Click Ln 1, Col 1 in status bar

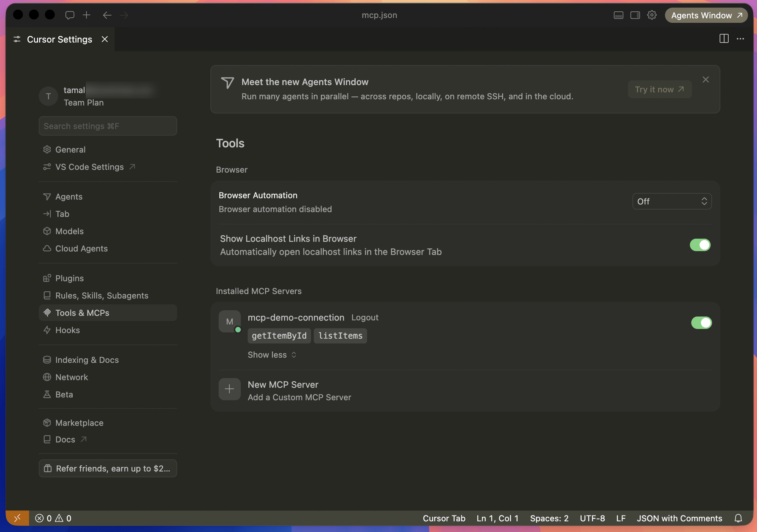point(498,518)
